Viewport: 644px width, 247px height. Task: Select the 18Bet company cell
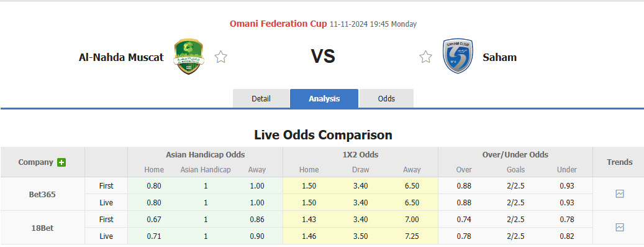42,228
